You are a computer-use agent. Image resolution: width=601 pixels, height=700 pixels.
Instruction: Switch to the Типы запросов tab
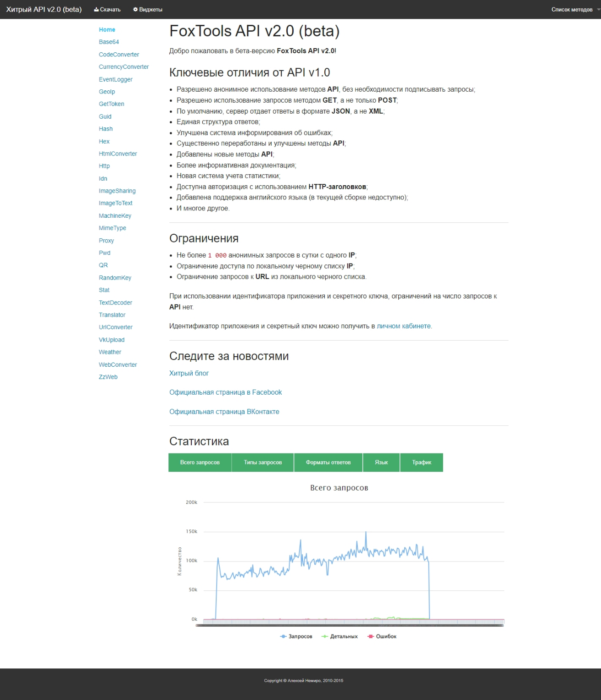pyautogui.click(x=263, y=463)
